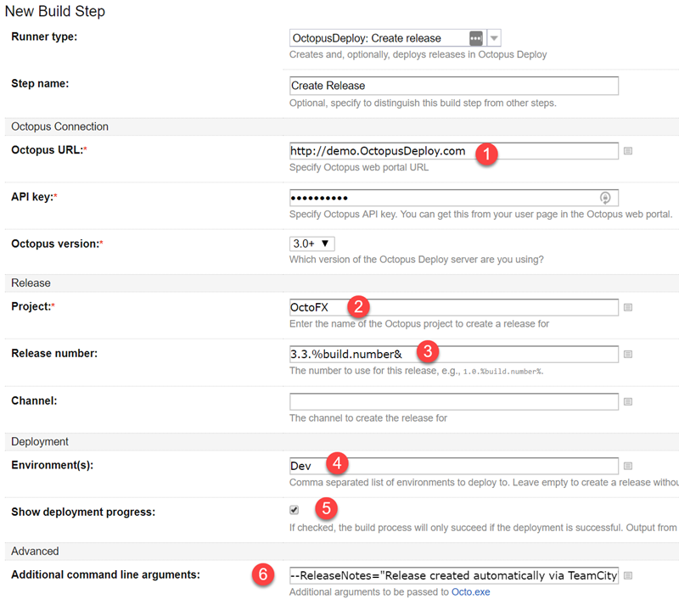Open the Runner type dropdown arrow

click(494, 38)
